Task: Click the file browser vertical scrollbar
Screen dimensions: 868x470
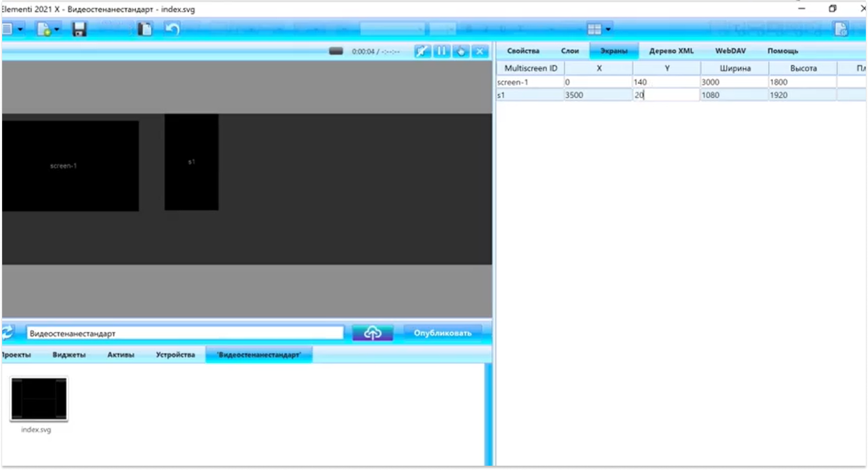Action: pos(488,414)
